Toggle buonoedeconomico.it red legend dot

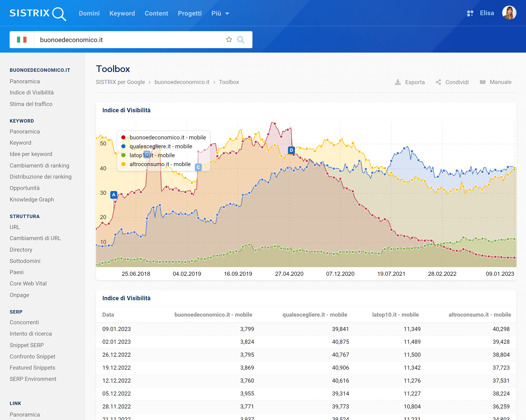pyautogui.click(x=123, y=138)
